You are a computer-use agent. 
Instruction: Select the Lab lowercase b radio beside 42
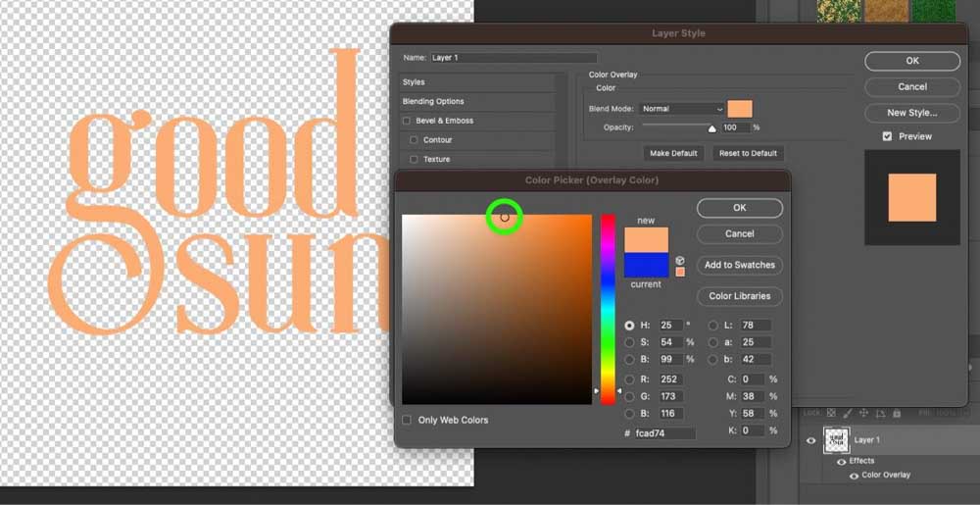coord(713,359)
